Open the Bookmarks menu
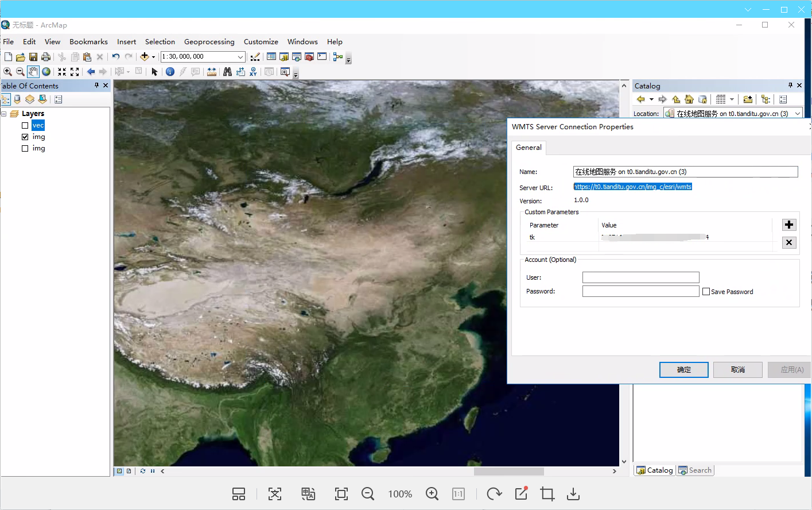Viewport: 812px width, 510px height. click(x=88, y=42)
